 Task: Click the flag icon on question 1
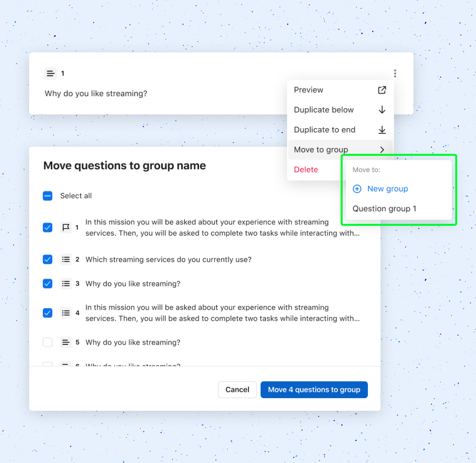[x=66, y=227]
